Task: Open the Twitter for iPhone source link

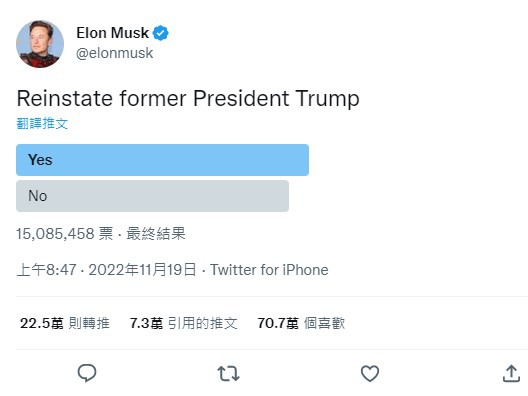Action: point(269,270)
